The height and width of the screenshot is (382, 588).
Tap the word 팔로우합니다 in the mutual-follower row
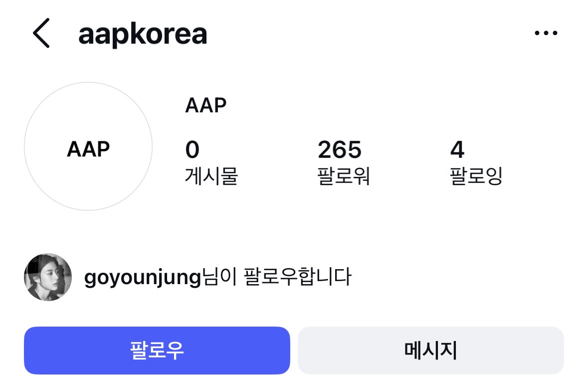click(297, 277)
